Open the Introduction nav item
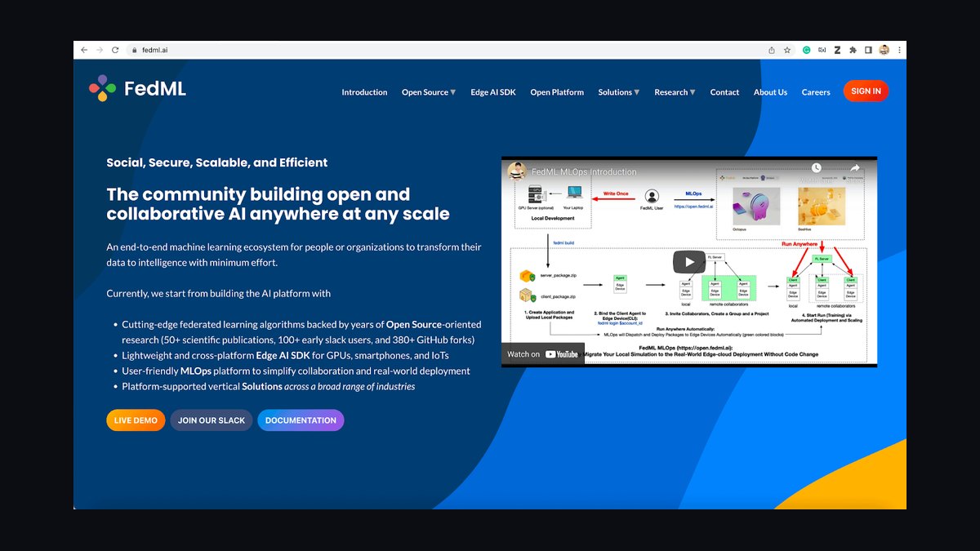This screenshot has height=551, width=980. [364, 92]
